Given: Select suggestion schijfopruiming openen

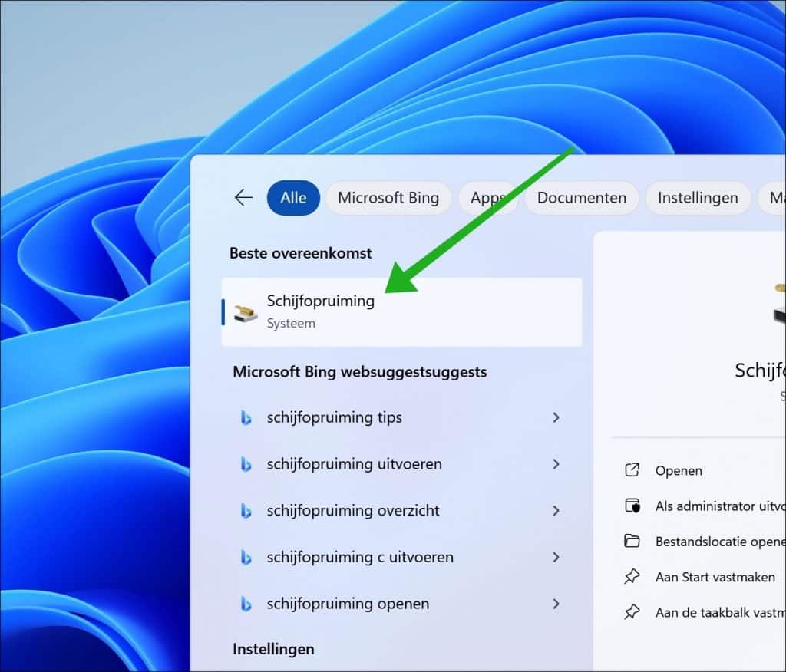Looking at the screenshot, I should pyautogui.click(x=401, y=604).
